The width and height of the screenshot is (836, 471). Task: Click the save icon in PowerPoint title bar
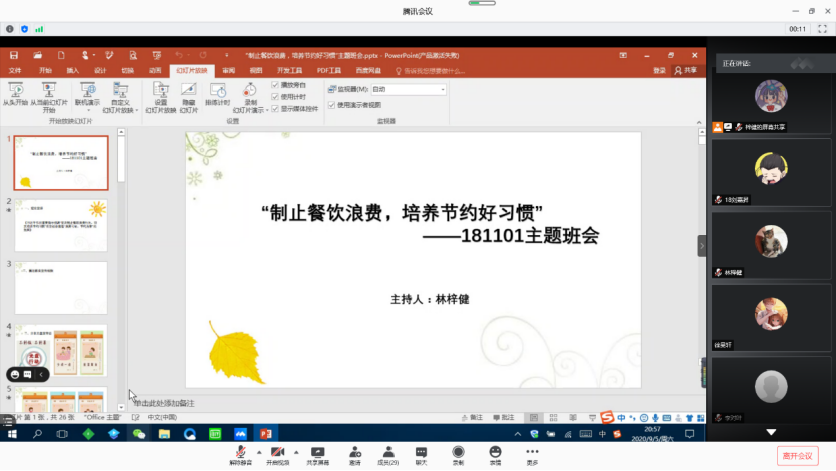pyautogui.click(x=14, y=55)
